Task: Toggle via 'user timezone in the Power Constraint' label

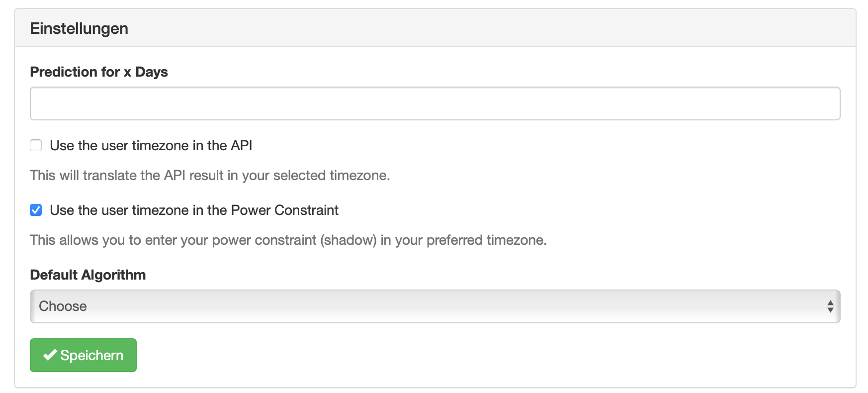Action: 194,210
